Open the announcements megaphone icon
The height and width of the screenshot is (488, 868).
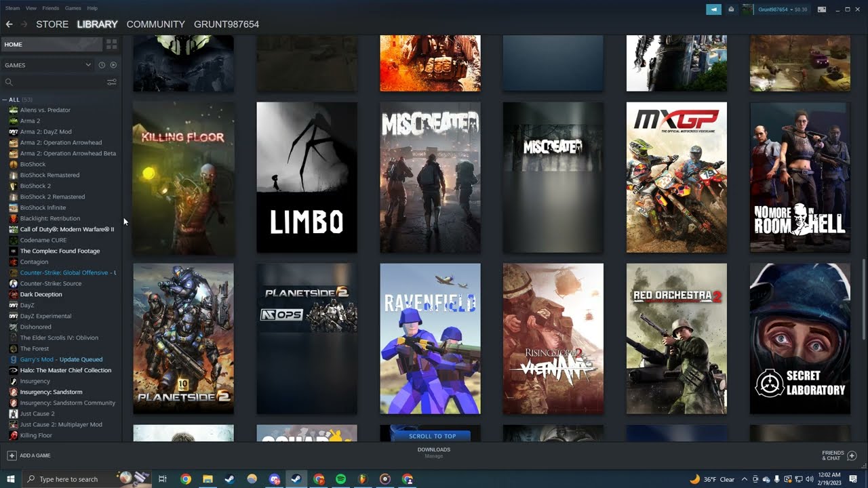point(713,9)
